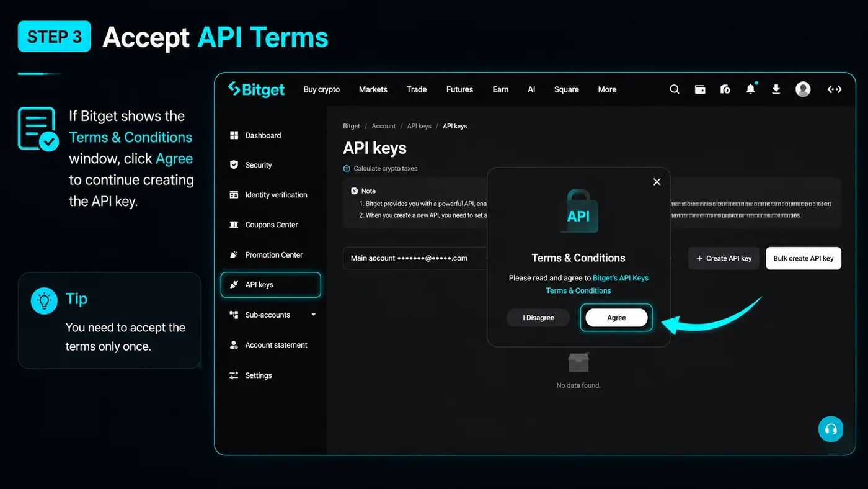The image size is (868, 489).
Task: Click the Promotion Center party icon
Action: click(234, 254)
